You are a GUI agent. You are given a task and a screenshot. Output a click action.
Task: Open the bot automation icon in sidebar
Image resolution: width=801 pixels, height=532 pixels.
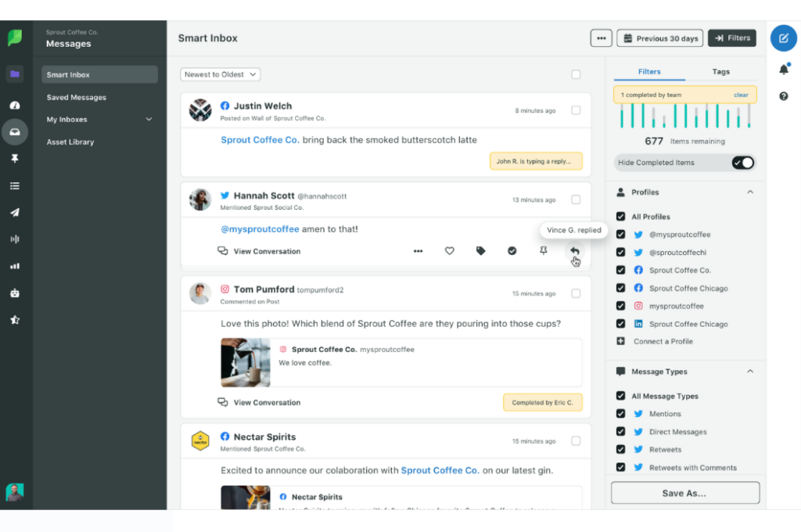point(15,293)
